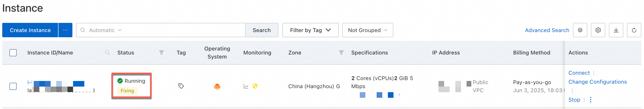Image resolution: width=644 pixels, height=109 pixels.
Task: Open the Not Grouped dropdown
Action: [367, 30]
